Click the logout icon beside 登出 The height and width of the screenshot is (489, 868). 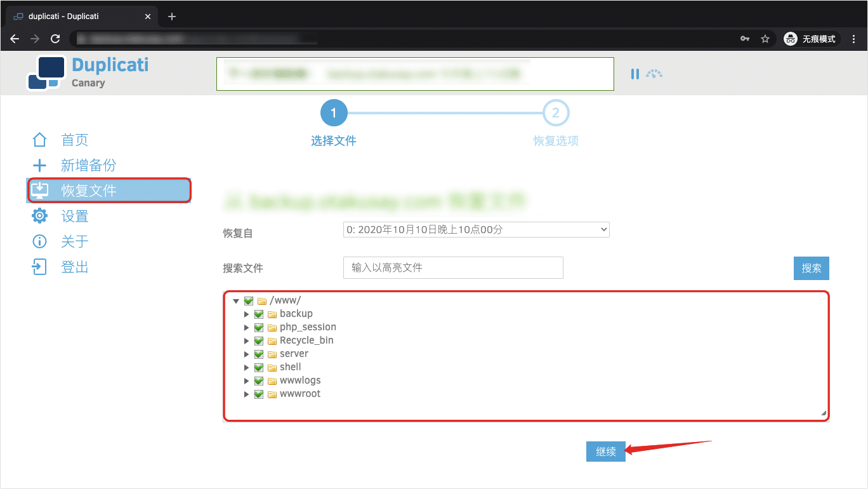coord(40,267)
